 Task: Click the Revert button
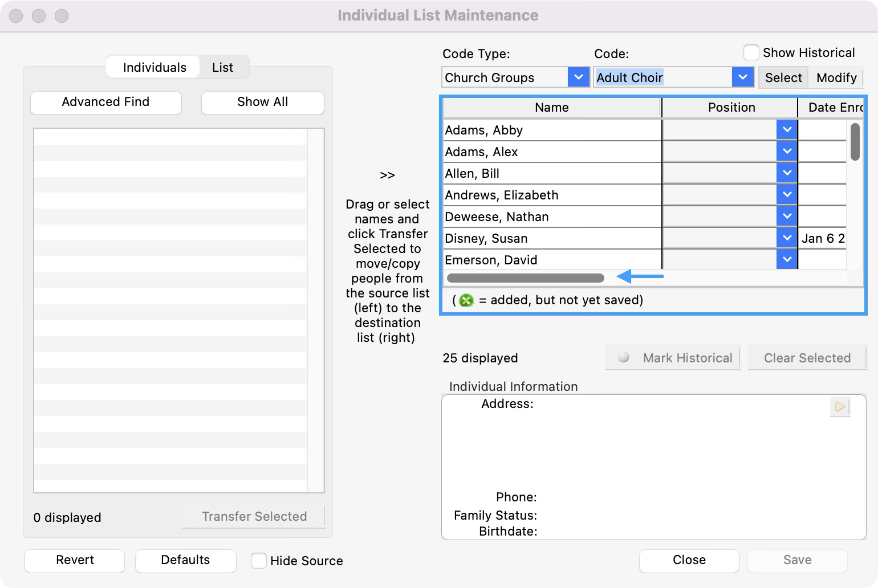pos(75,561)
